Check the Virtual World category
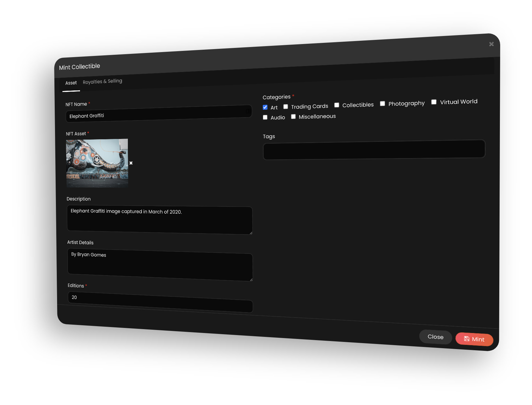This screenshot has height=405, width=532. 434,102
